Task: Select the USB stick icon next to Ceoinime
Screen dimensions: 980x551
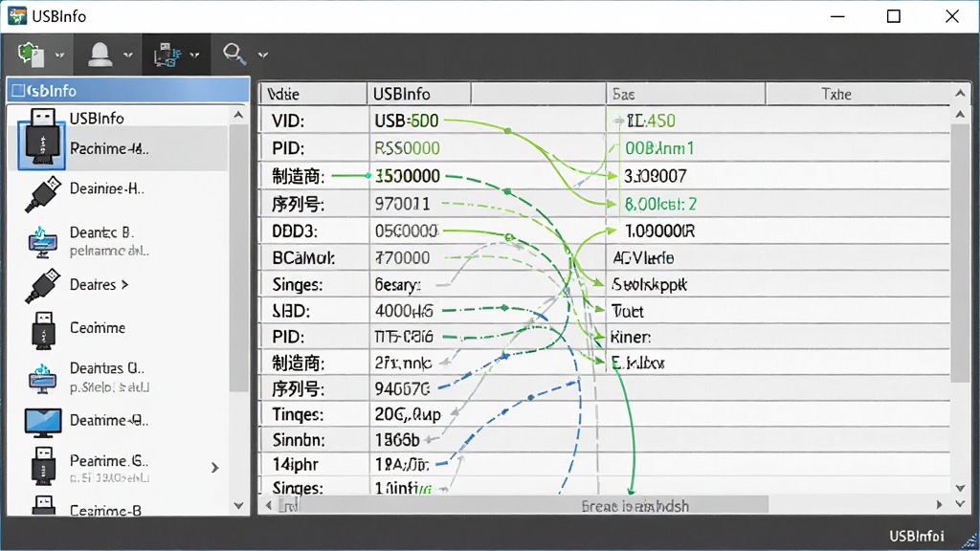Action: pos(43,330)
